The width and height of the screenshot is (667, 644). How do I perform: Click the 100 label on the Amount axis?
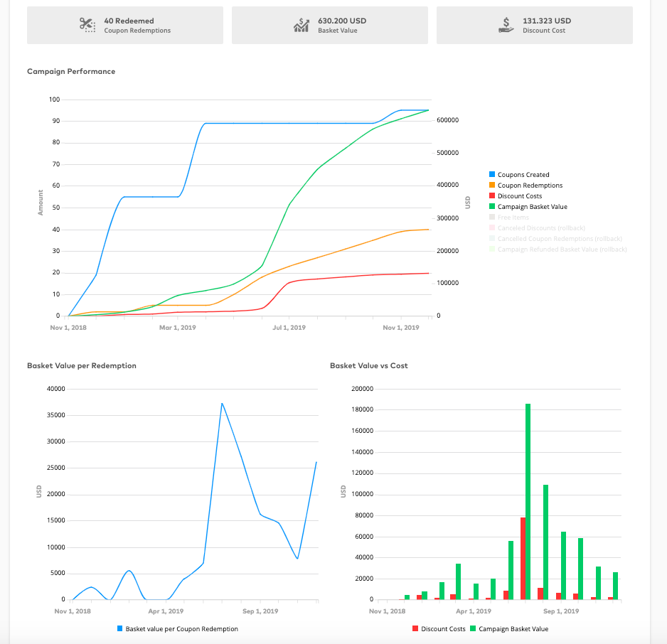55,100
